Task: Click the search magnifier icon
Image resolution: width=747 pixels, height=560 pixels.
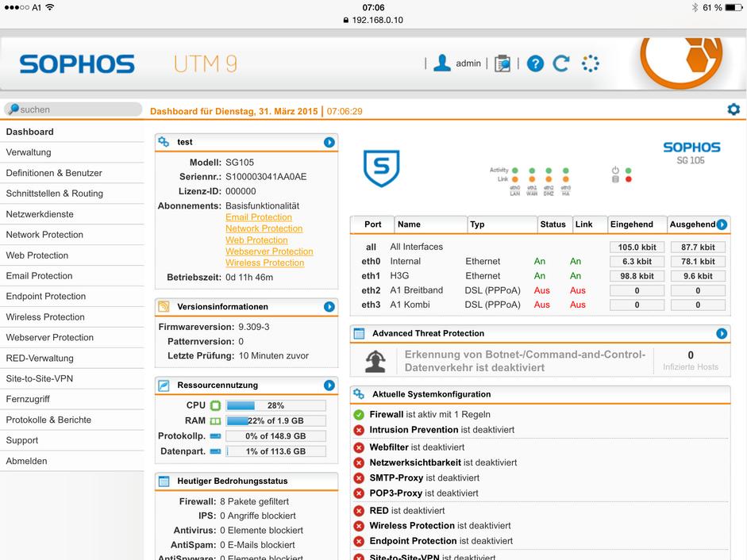Action: click(13, 109)
